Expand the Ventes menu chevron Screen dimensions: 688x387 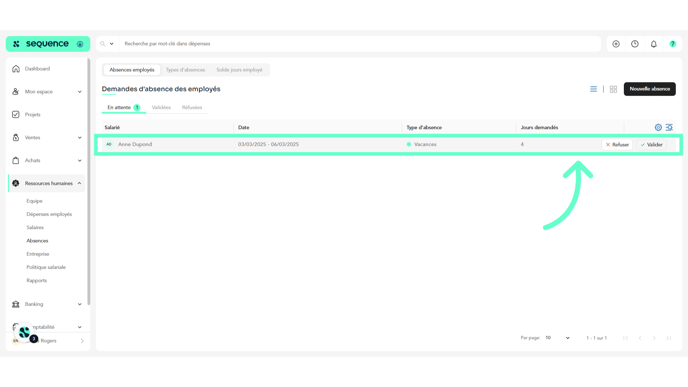(79, 137)
